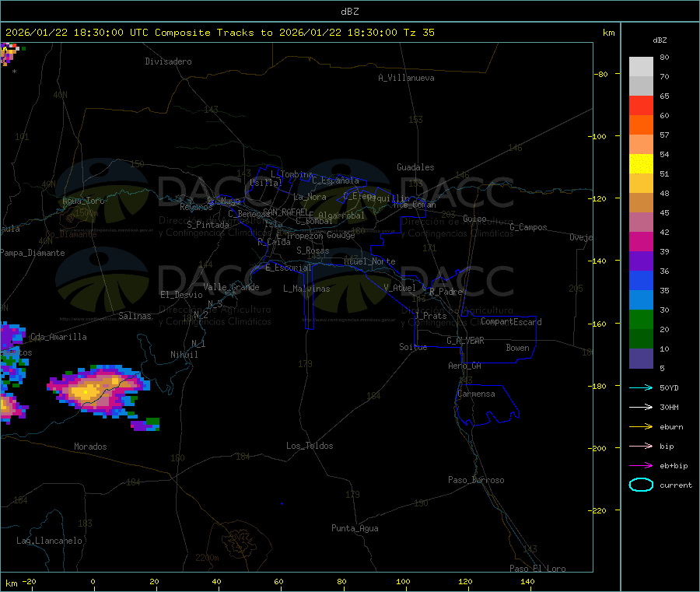Click the eb+bip magenta arrow legend icon
This screenshot has width=700, height=592.
pyautogui.click(x=641, y=466)
